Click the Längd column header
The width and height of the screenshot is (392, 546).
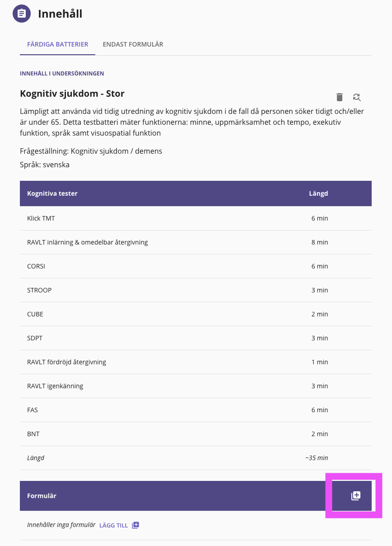point(318,193)
